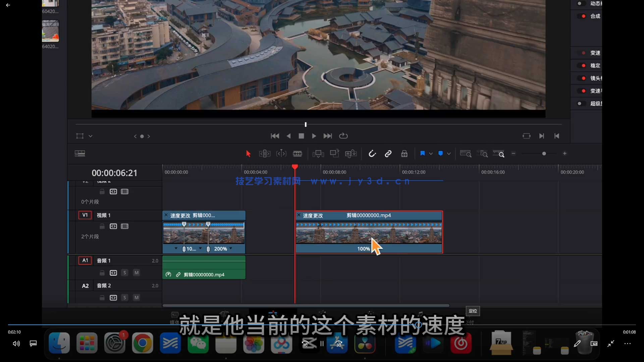This screenshot has width=644, height=362.
Task: Activate the normal selection arrow mode
Action: pos(248,154)
